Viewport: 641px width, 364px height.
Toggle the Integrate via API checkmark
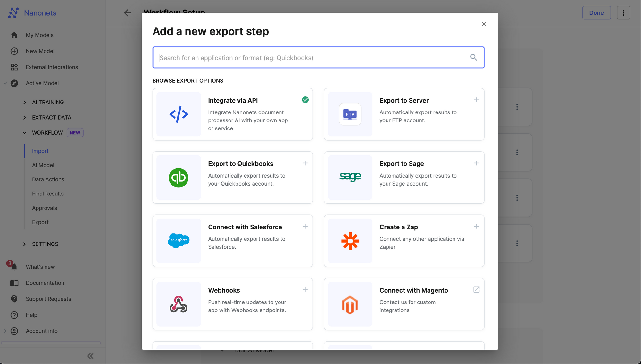[305, 100]
